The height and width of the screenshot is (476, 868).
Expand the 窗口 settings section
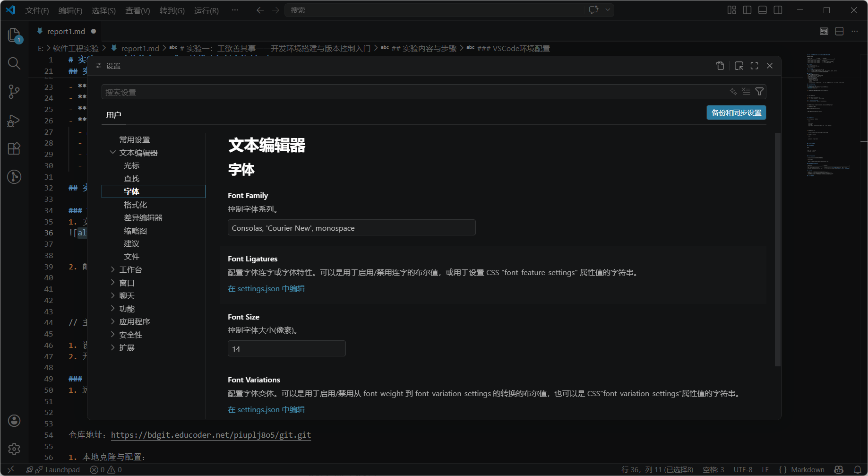pyautogui.click(x=113, y=283)
